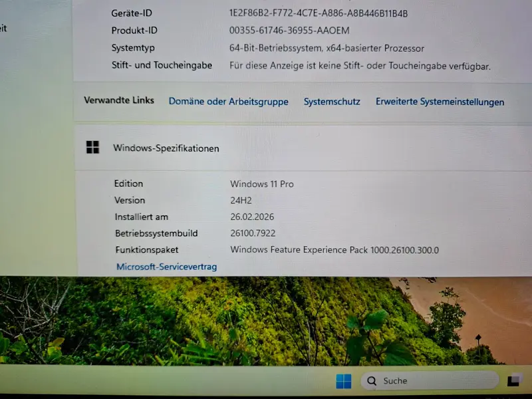Select the Geräte-ID value 1E2F86B2-F772-4C7E-A886-A8B446B11B4B
This screenshot has width=532, height=399.
click(x=319, y=13)
